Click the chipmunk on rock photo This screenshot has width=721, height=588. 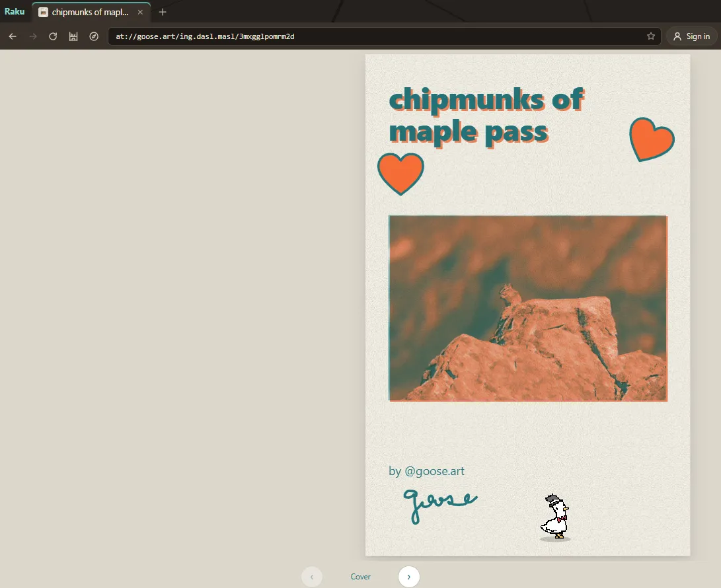point(528,308)
